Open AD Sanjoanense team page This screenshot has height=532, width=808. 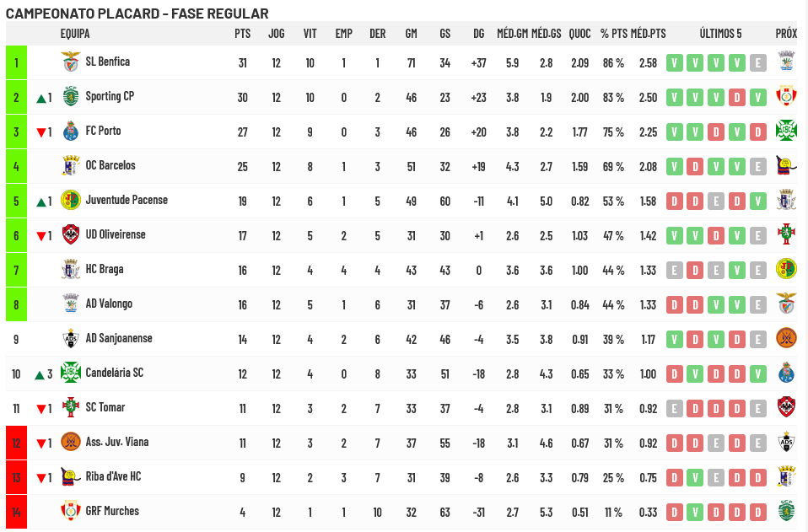click(x=119, y=338)
